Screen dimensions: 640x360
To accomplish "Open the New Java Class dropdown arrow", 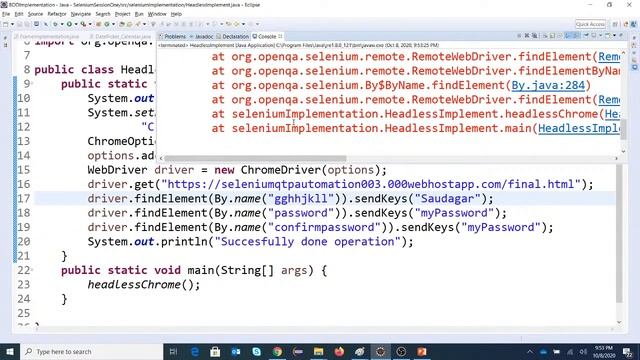I will [x=113, y=24].
